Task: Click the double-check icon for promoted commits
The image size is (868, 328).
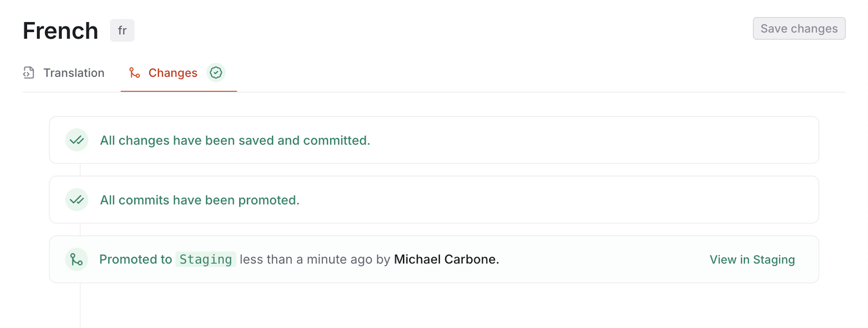Action: point(76,200)
